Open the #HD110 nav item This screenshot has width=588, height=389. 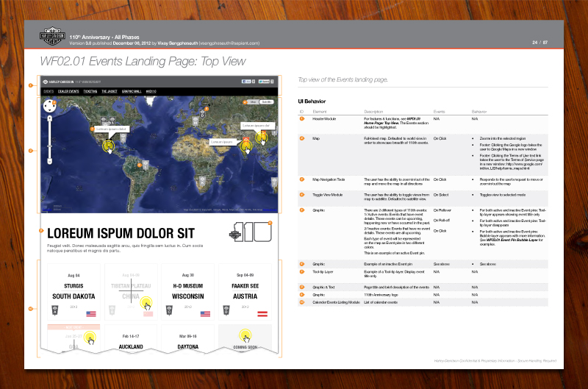tap(151, 91)
